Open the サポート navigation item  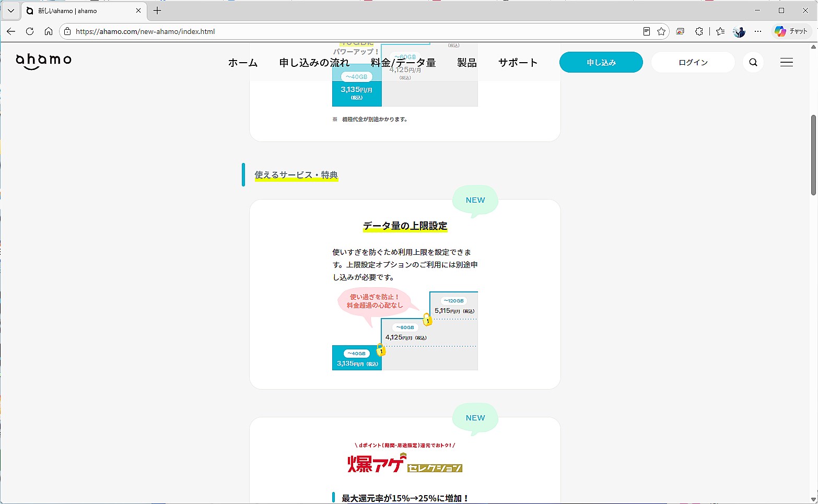(518, 63)
